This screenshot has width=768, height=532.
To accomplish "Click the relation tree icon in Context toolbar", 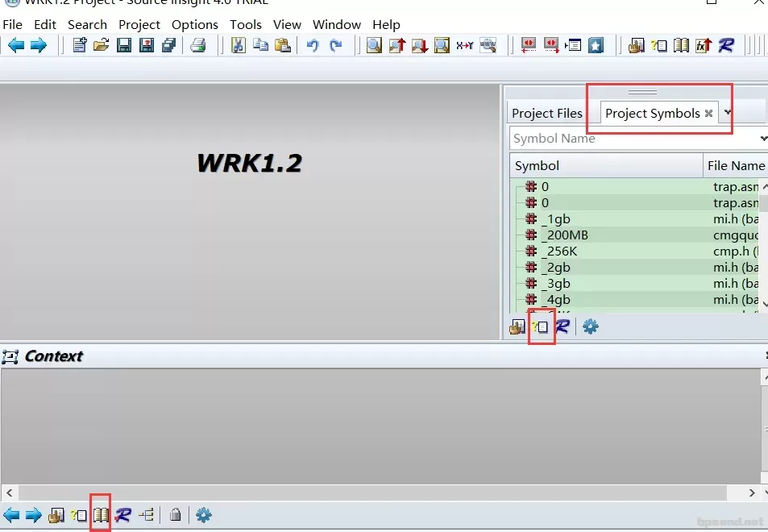I will click(x=147, y=515).
